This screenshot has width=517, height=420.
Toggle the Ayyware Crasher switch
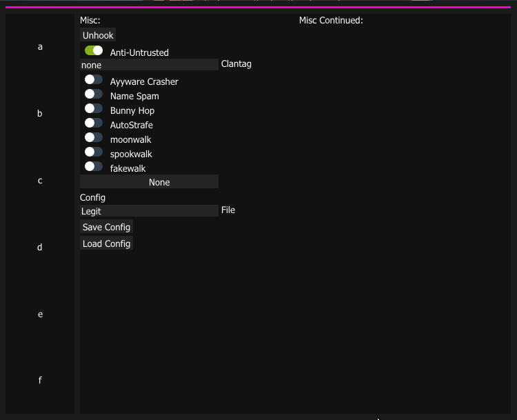94,80
